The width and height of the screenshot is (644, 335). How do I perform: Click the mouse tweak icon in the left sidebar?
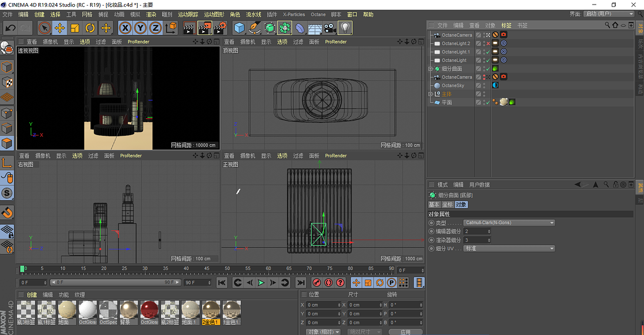[x=7, y=178]
